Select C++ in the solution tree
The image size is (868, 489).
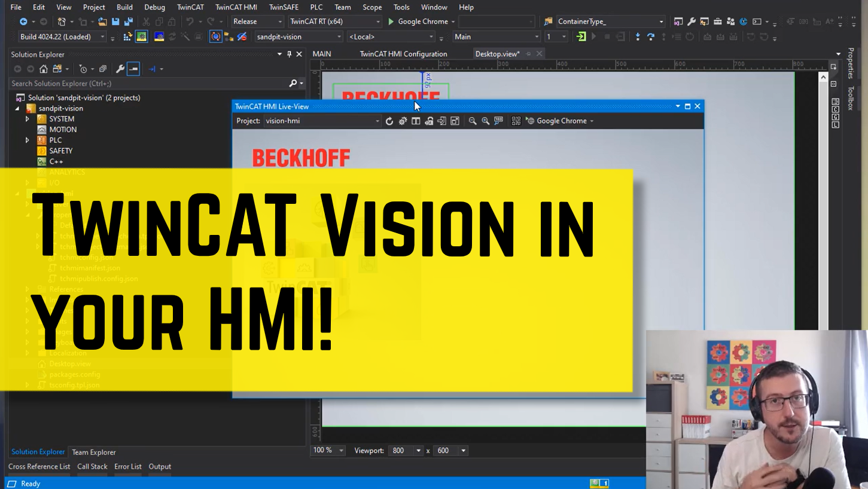56,162
